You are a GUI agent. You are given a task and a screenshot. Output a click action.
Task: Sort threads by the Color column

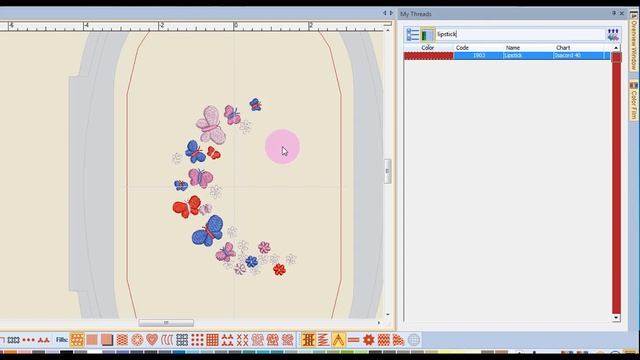click(x=428, y=48)
